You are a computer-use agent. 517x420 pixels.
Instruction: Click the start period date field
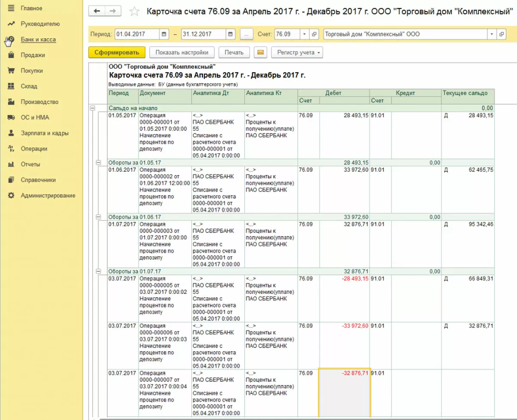click(136, 34)
